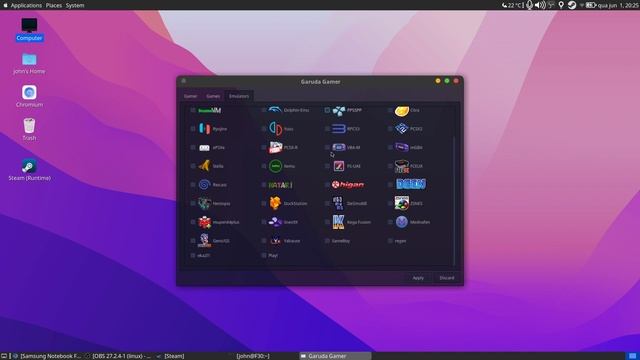Toggle the higan checkbox

point(327,184)
